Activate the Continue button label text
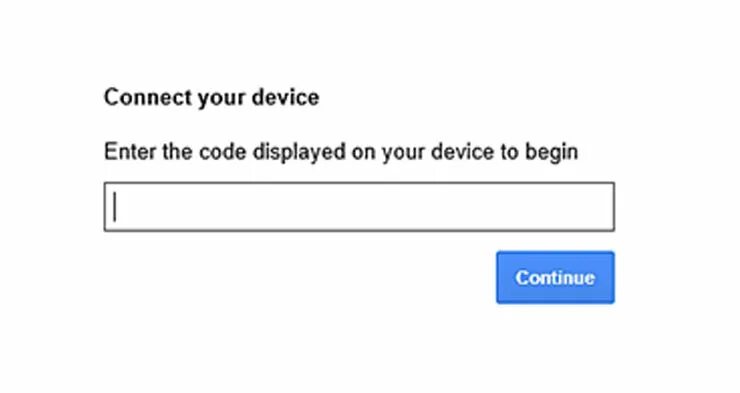740x393 pixels. [x=555, y=277]
